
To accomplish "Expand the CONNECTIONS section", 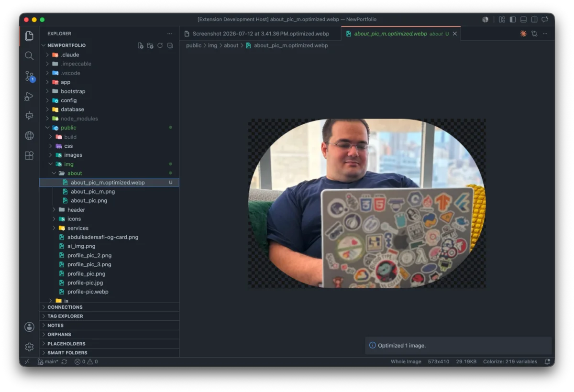I will 109,307.
